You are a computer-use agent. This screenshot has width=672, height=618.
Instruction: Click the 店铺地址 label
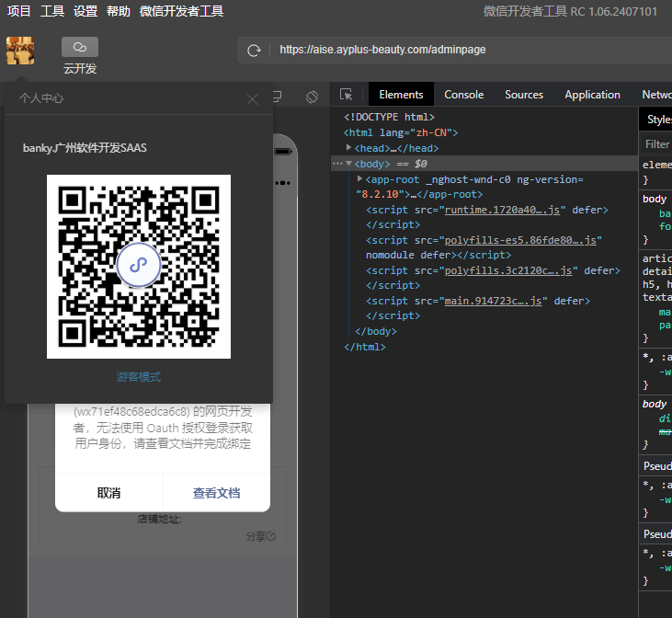[x=159, y=520]
